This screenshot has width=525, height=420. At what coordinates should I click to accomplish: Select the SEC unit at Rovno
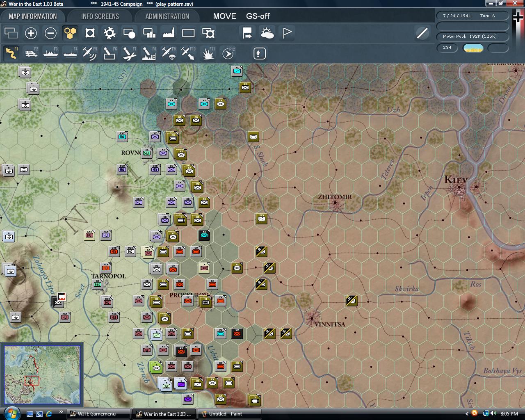point(146,153)
